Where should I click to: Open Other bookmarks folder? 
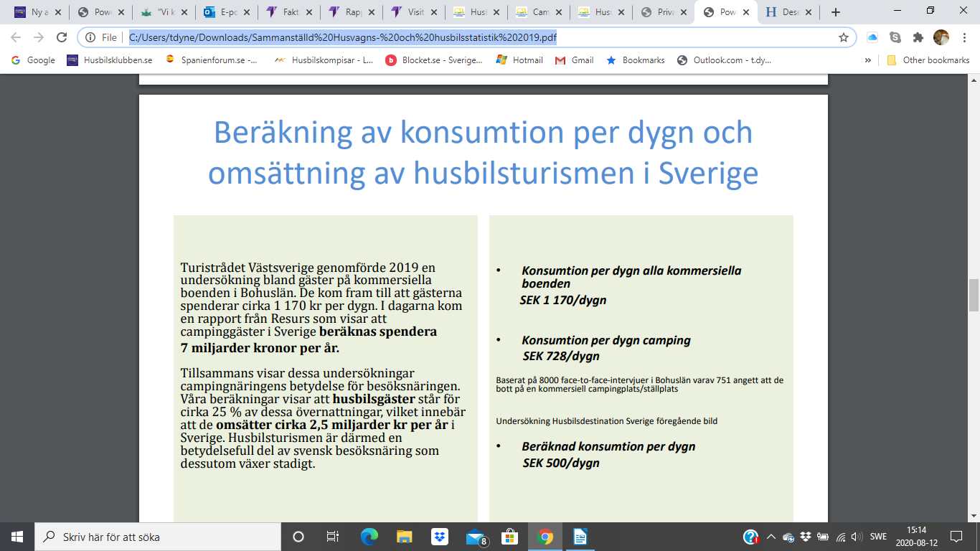coord(928,60)
